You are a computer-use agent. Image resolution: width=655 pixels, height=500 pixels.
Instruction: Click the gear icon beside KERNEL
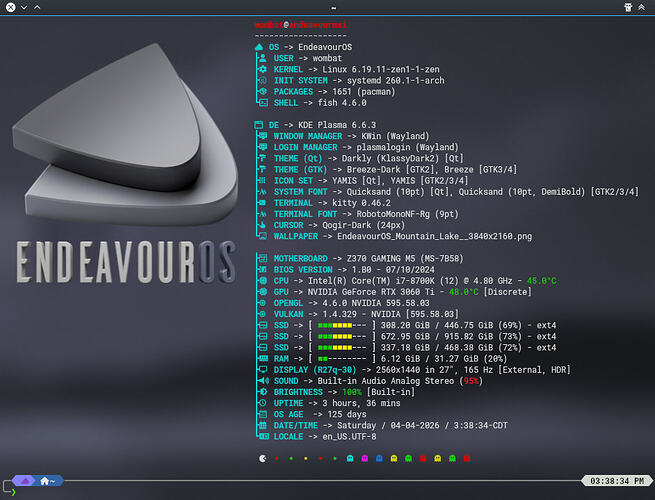[x=263, y=69]
